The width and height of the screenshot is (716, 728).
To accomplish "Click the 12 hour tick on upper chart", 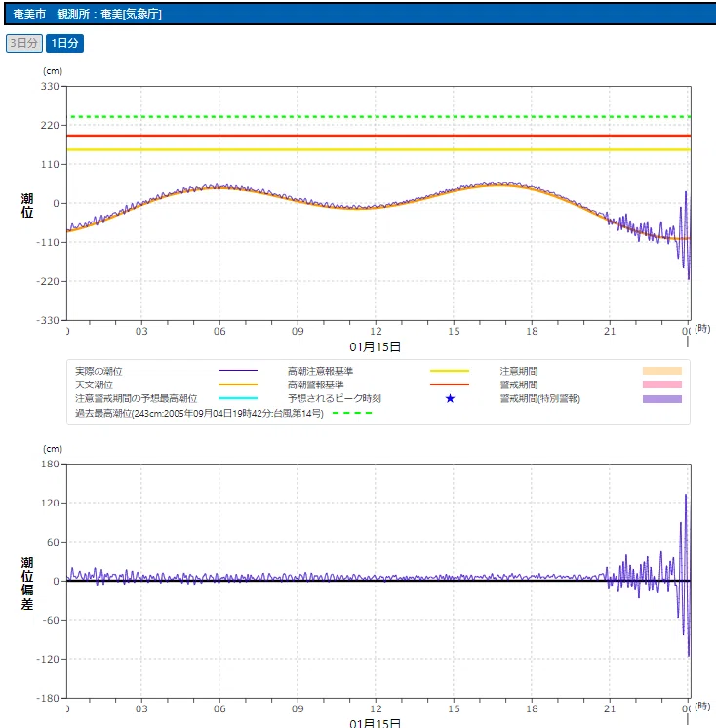I will 376,331.
